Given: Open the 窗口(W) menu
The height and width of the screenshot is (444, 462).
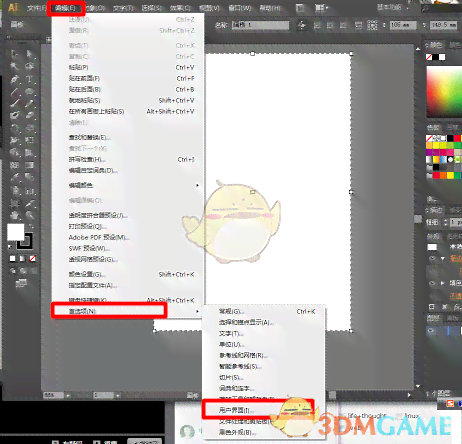Looking at the screenshot, I should point(240,8).
